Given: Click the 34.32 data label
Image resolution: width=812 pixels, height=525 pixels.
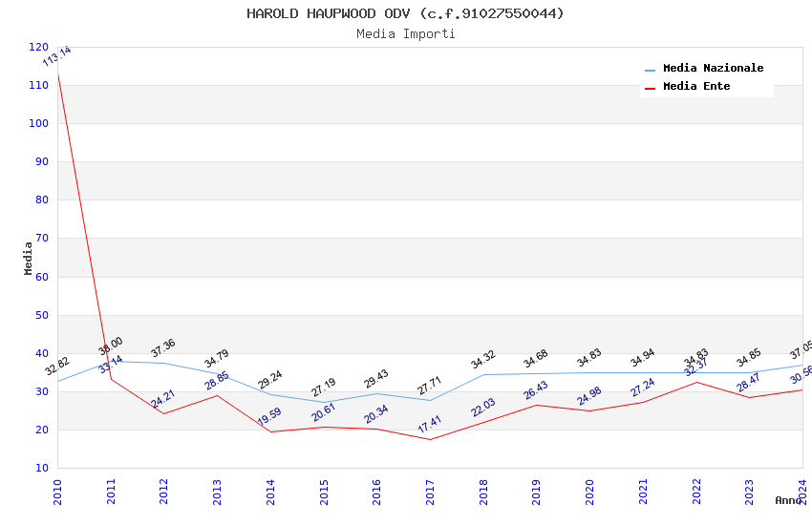Looking at the screenshot, I should (x=483, y=360).
